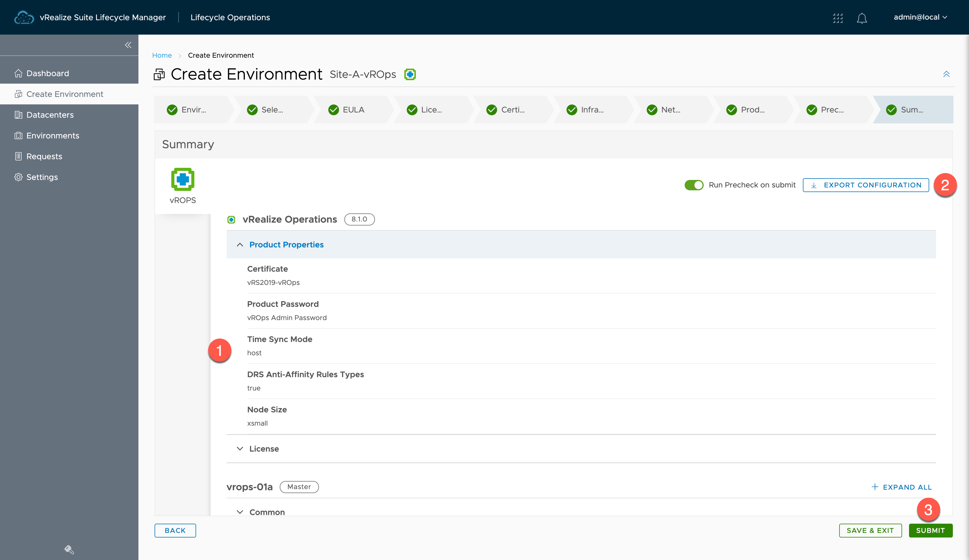Click EXPAND ALL link
Viewport: 969px width, 560px height.
tap(901, 487)
